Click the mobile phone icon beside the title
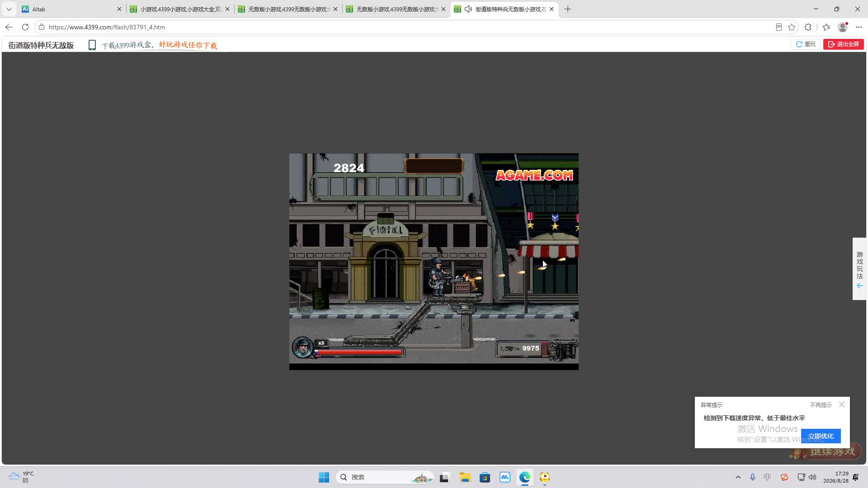Screen dimensions: 868x488 [x=92, y=45]
